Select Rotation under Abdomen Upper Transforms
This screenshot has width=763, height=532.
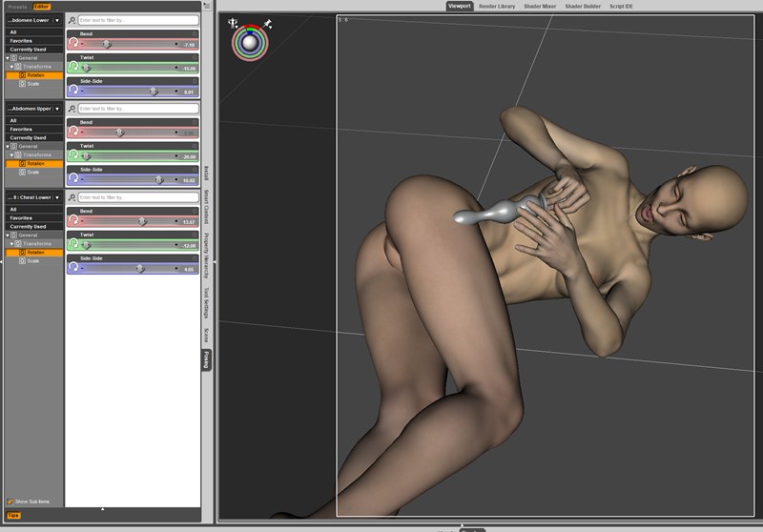pyautogui.click(x=34, y=164)
